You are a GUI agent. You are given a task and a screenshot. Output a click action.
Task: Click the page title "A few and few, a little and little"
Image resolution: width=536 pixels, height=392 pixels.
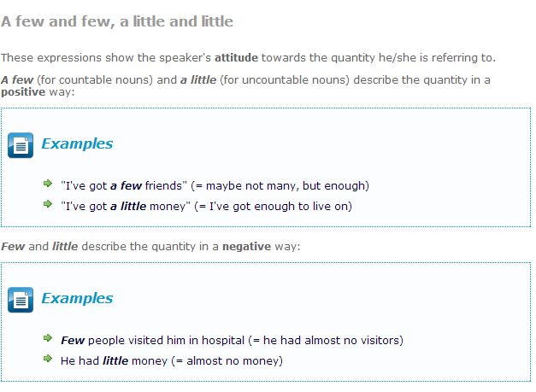(117, 20)
